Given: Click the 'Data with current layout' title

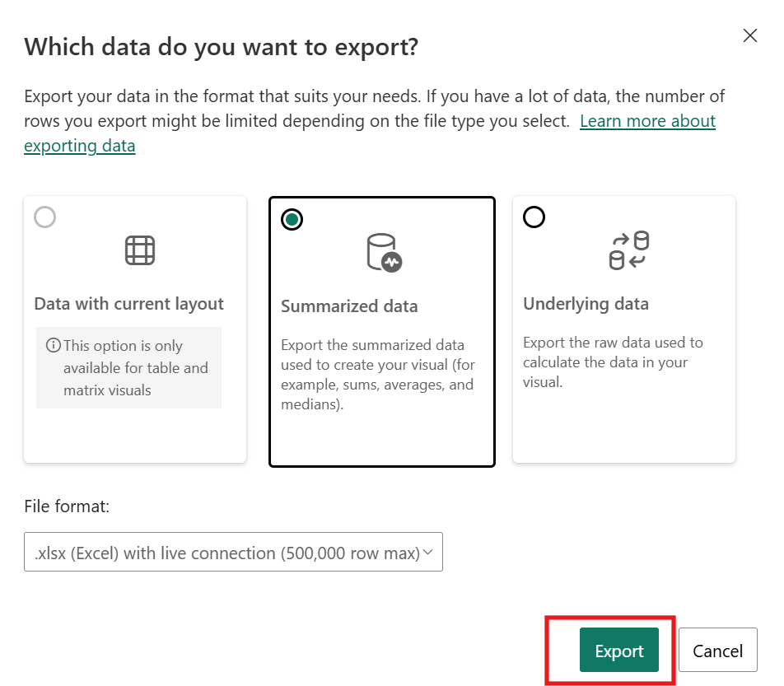Looking at the screenshot, I should [x=129, y=304].
